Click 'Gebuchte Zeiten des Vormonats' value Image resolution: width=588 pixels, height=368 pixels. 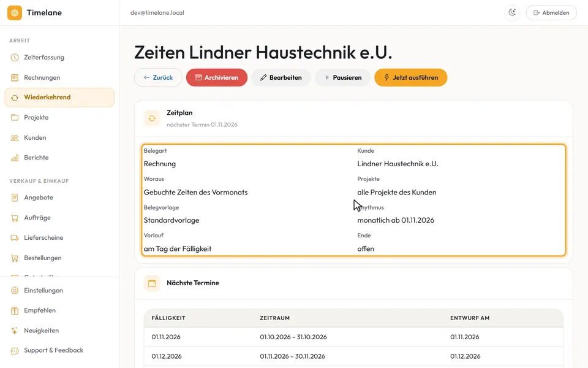point(196,192)
